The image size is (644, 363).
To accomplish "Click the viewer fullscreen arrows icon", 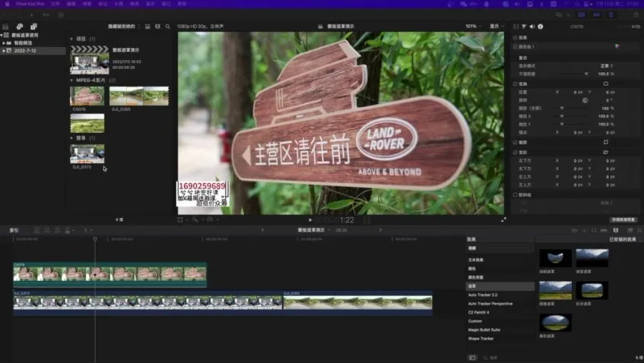I will [x=503, y=219].
